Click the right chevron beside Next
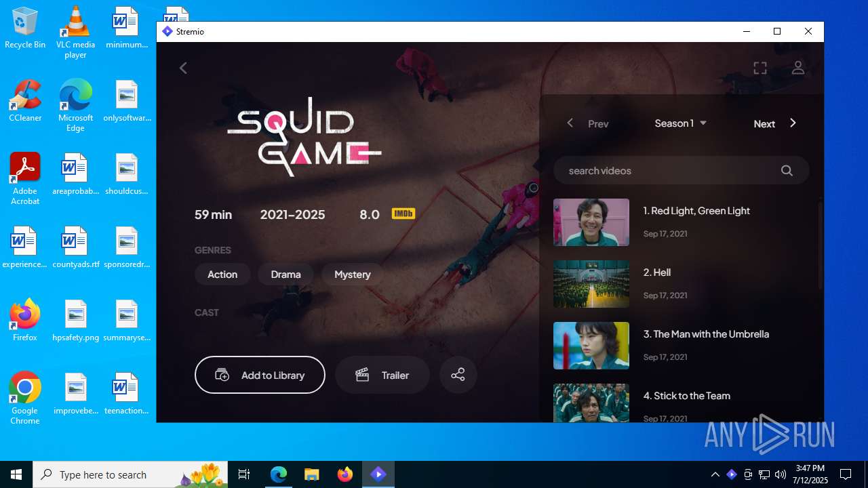The width and height of the screenshot is (868, 488). pyautogui.click(x=793, y=123)
